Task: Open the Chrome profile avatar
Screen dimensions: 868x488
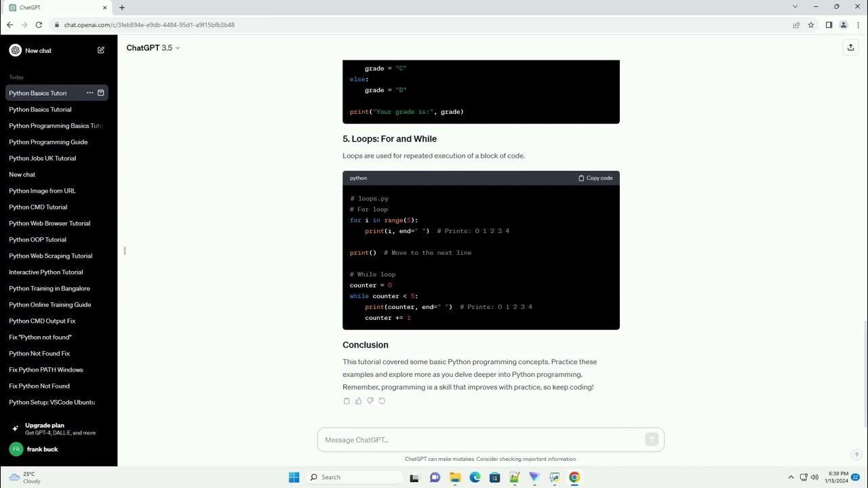Action: click(844, 25)
